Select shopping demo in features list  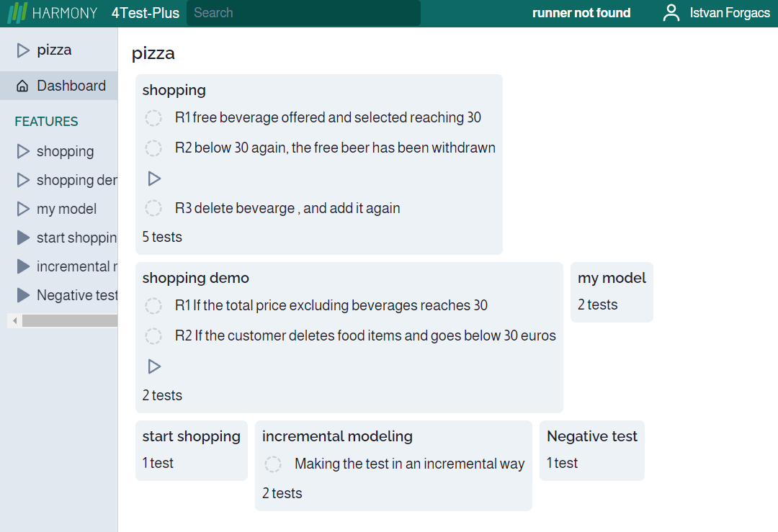point(76,180)
